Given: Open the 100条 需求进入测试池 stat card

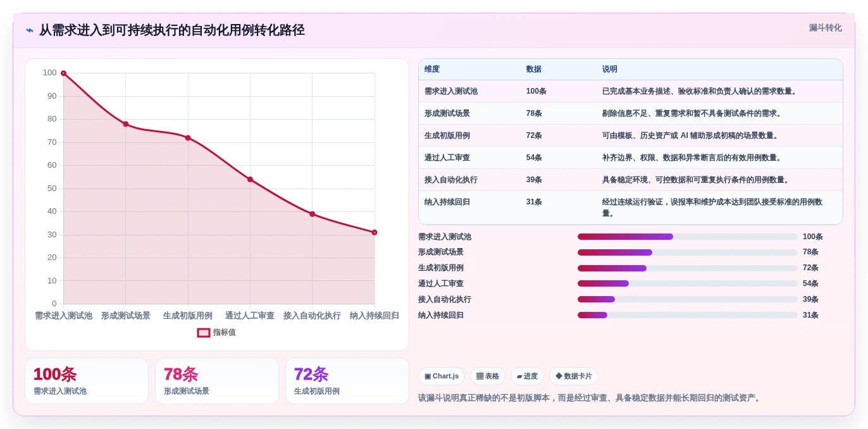Looking at the screenshot, I should point(87,381).
